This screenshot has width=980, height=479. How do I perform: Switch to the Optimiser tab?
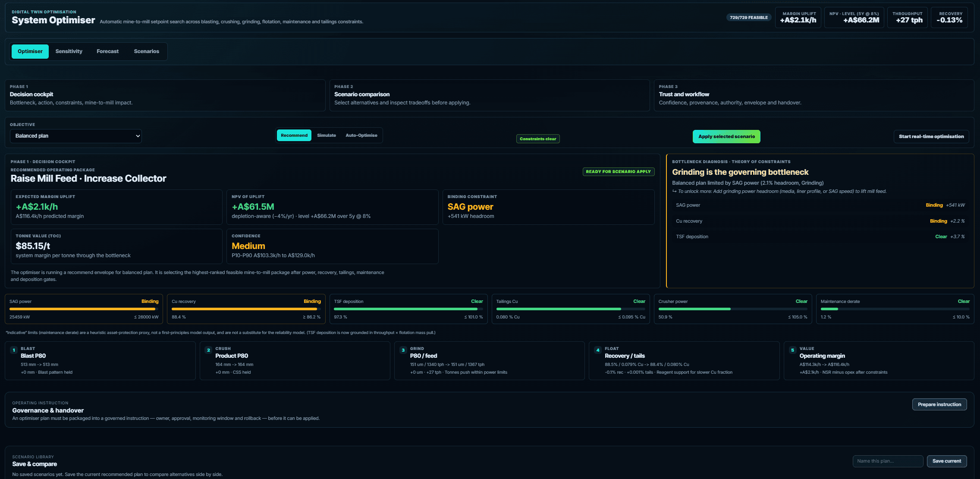point(30,51)
